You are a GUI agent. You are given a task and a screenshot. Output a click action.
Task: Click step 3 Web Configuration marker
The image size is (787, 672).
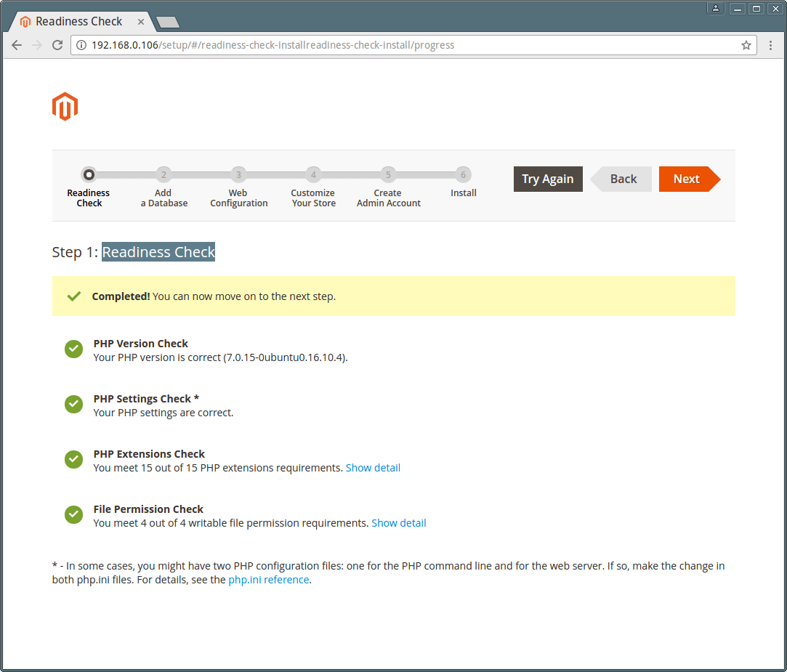pos(238,174)
